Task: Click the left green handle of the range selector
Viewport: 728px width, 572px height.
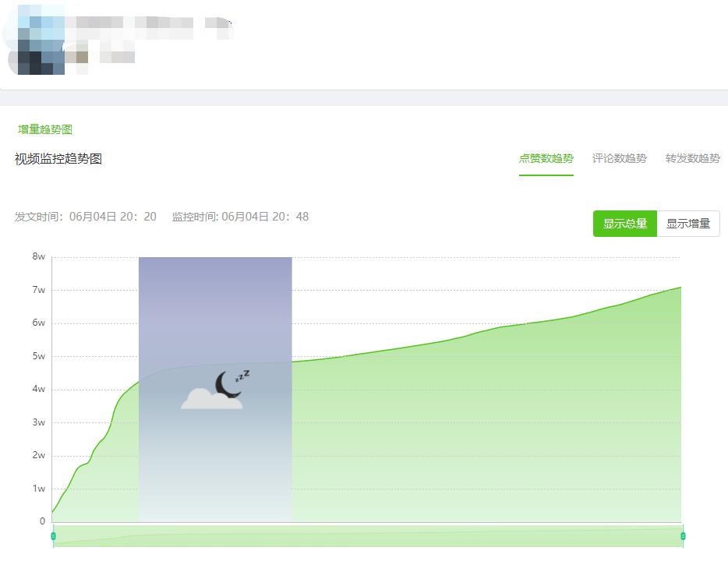Action: pyautogui.click(x=52, y=537)
